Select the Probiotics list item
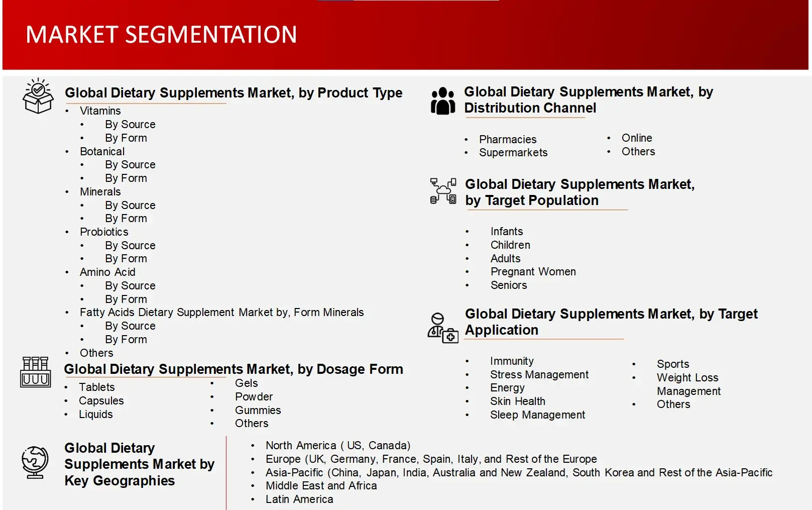Viewport: 812px width, 510px height. pos(104,232)
